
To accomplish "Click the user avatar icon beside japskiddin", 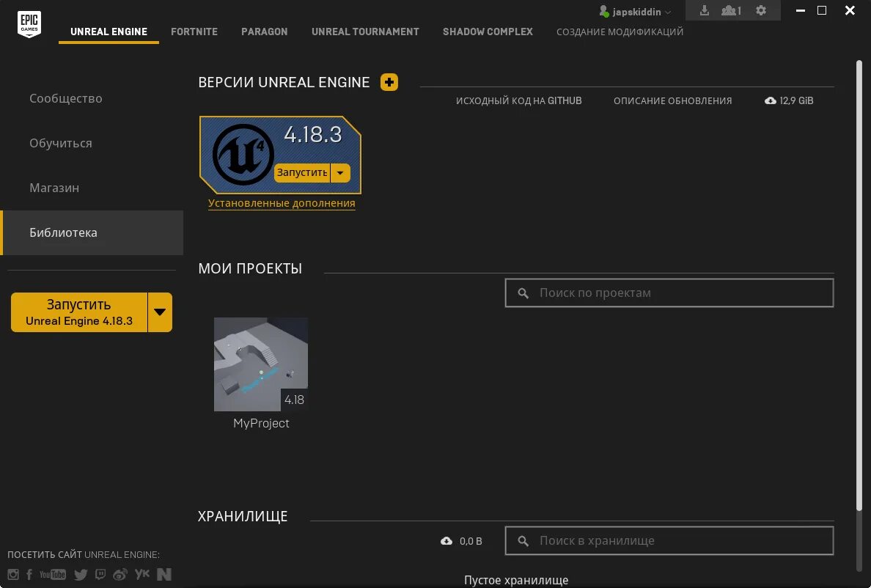I will (604, 11).
